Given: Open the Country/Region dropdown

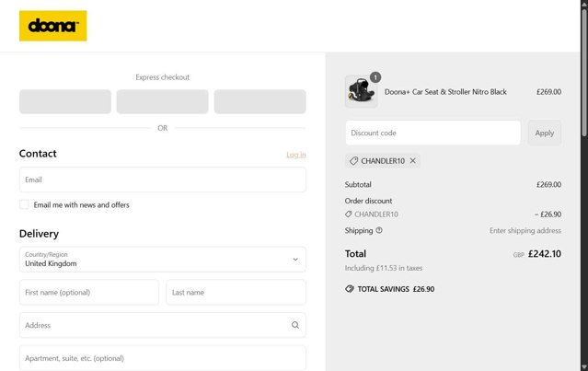Looking at the screenshot, I should (162, 260).
